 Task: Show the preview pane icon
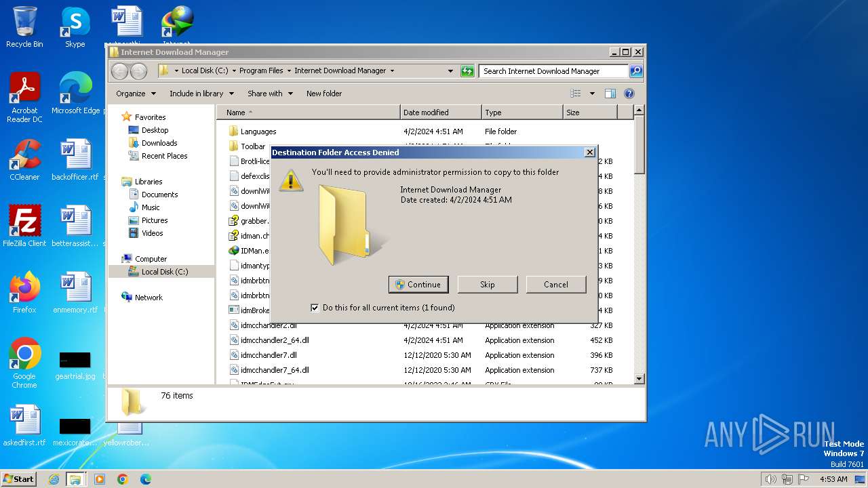point(610,94)
